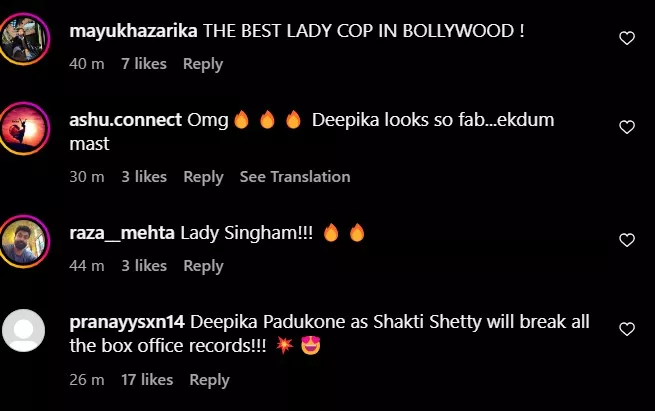Open mayukhazarika's profile picture
655x411 pixels.
coord(24,39)
